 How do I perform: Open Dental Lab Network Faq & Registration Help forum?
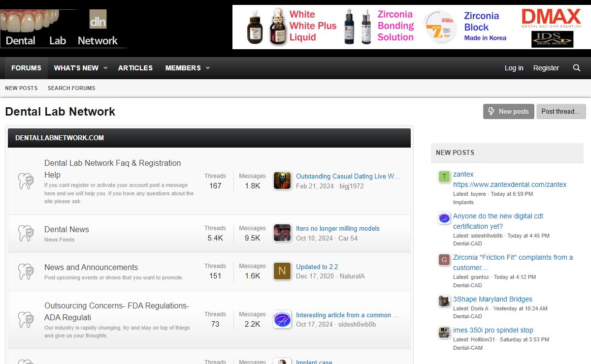(x=112, y=169)
